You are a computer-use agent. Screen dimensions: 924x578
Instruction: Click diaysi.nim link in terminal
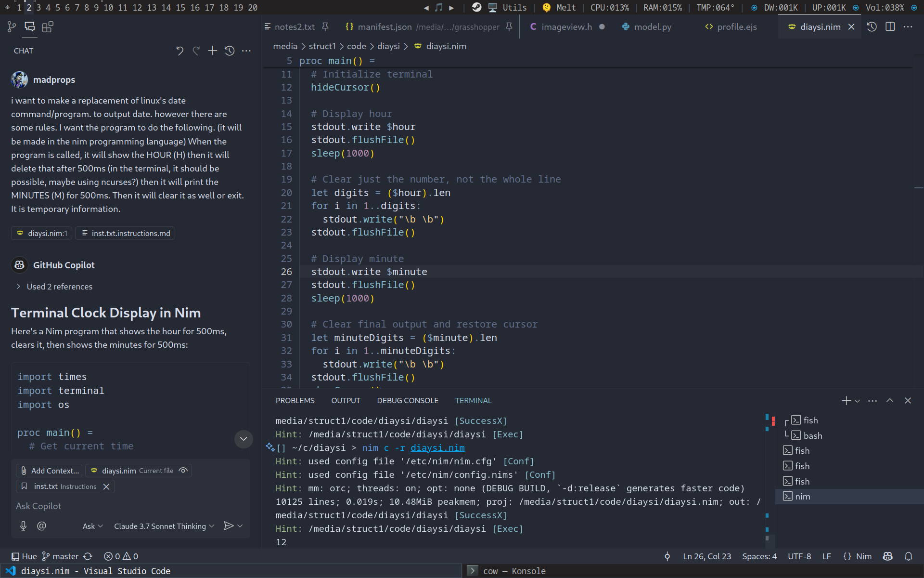tap(437, 448)
